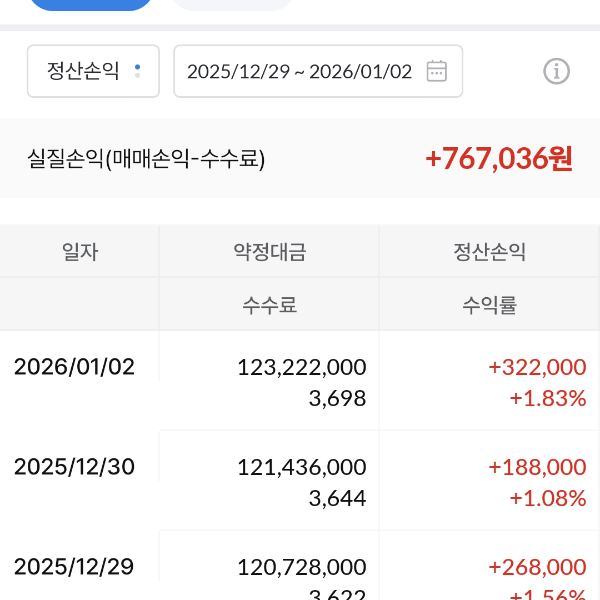
Task: Tap the 일자 column header
Action: (x=80, y=252)
